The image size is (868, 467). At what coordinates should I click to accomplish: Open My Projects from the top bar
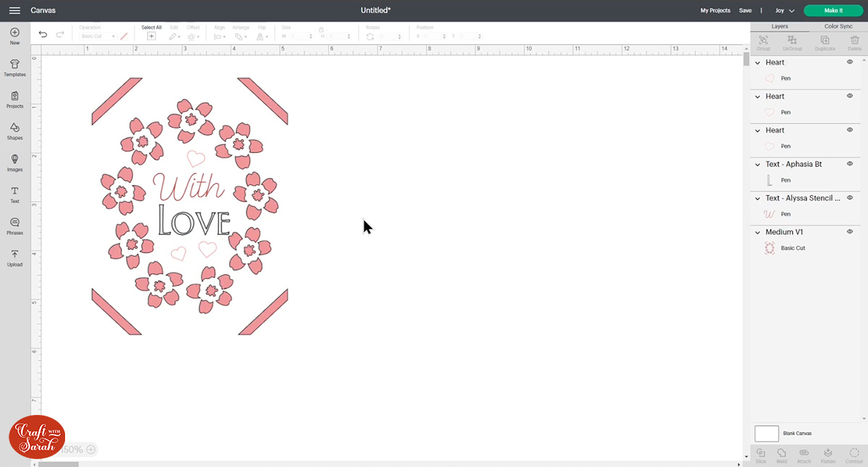tap(715, 10)
